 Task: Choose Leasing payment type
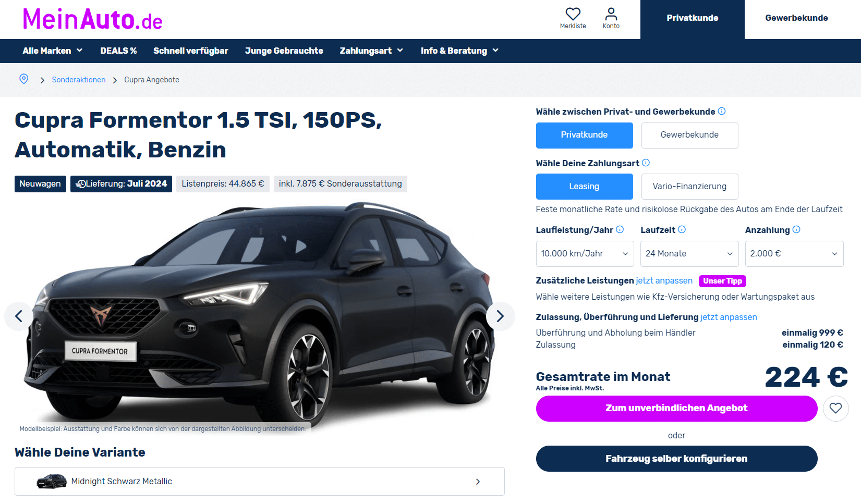pyautogui.click(x=584, y=187)
